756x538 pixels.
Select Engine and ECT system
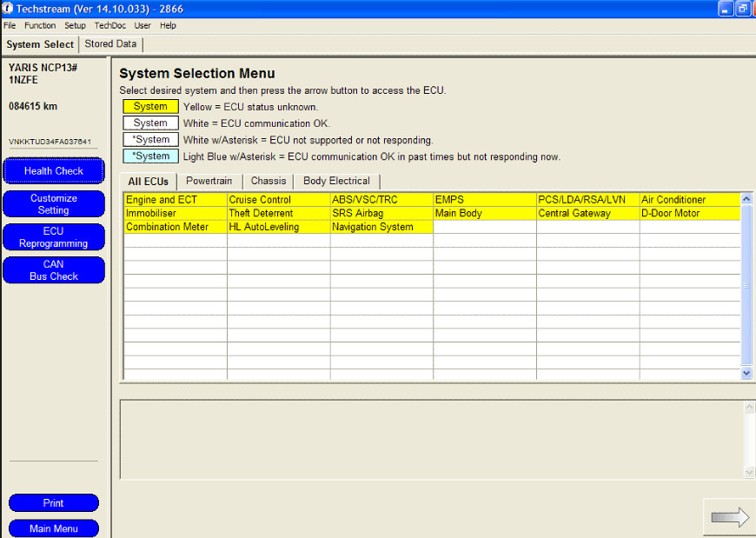coord(176,200)
